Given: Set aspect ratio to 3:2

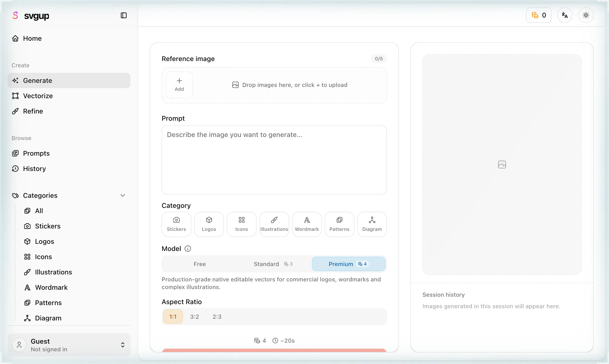Looking at the screenshot, I should click(x=194, y=317).
